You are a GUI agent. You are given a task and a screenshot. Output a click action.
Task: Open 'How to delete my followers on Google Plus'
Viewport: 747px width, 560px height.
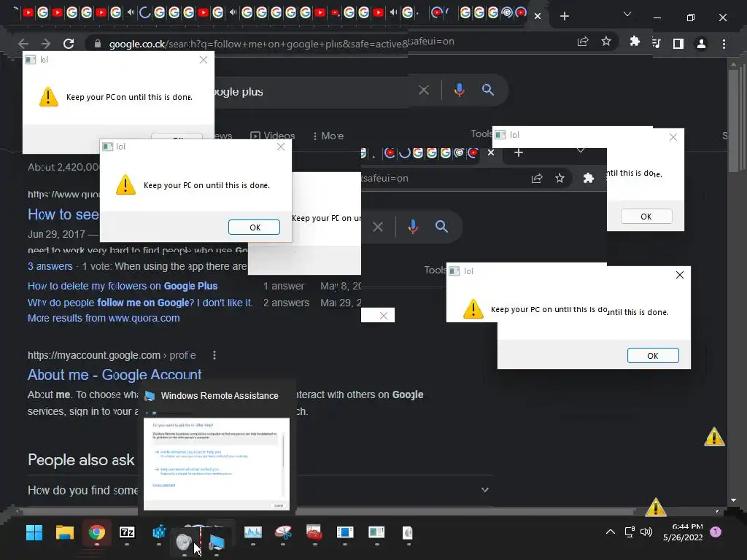123,286
